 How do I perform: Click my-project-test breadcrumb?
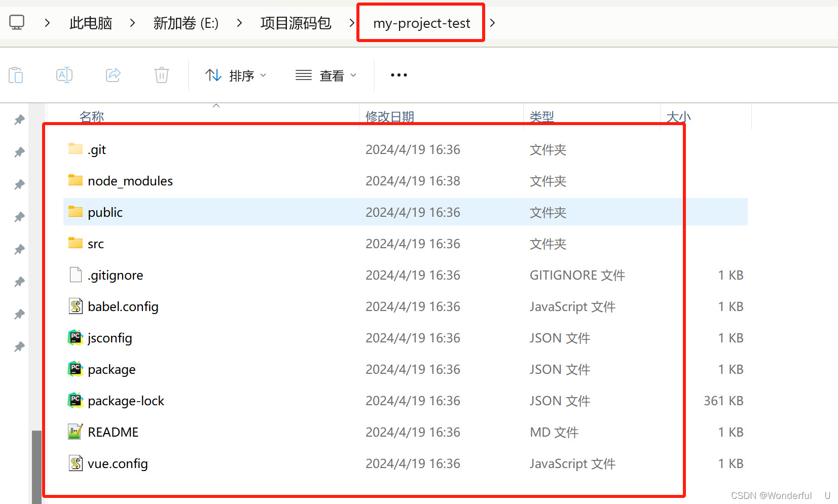[422, 23]
